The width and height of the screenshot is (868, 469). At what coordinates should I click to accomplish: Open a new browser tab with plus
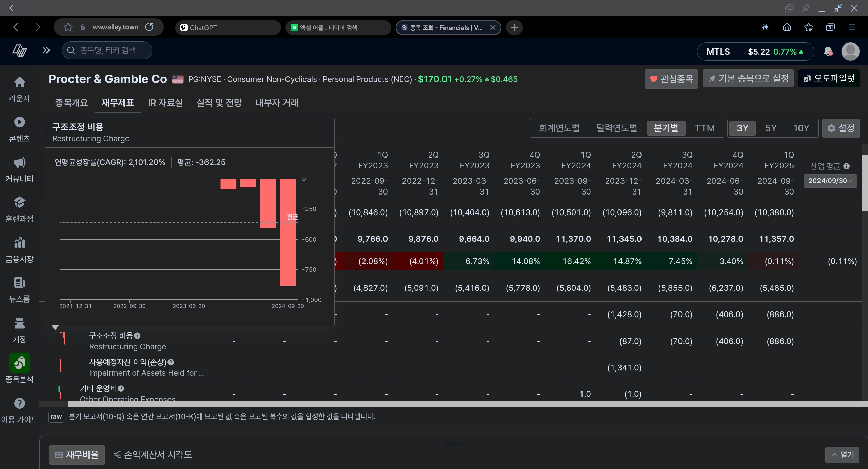(x=514, y=27)
